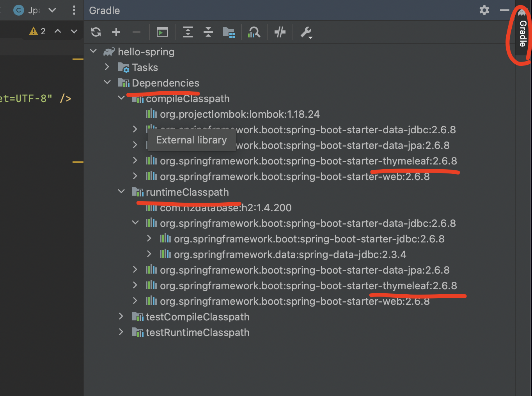Expand the spring-data-jdbc:2.3.4 node

coord(149,254)
